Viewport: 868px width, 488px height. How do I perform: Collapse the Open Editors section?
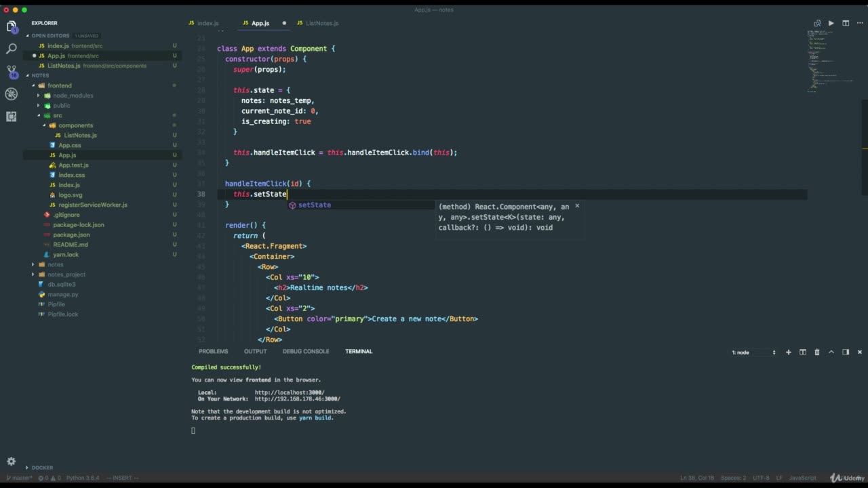pos(50,35)
